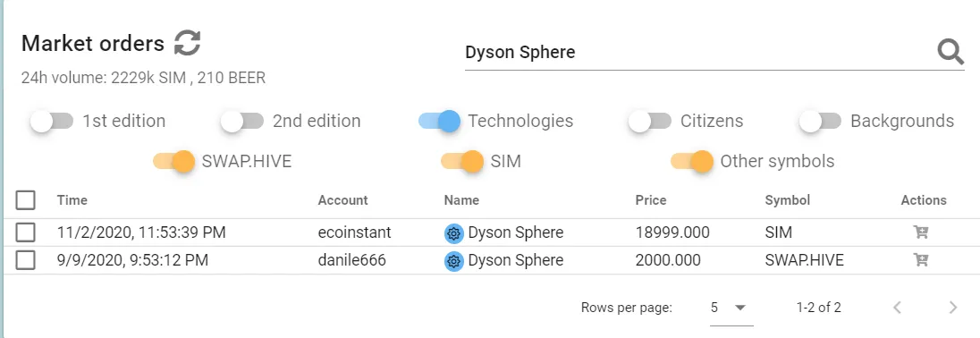
Task: Click the gear icon in ecoinstant row
Action: (453, 233)
